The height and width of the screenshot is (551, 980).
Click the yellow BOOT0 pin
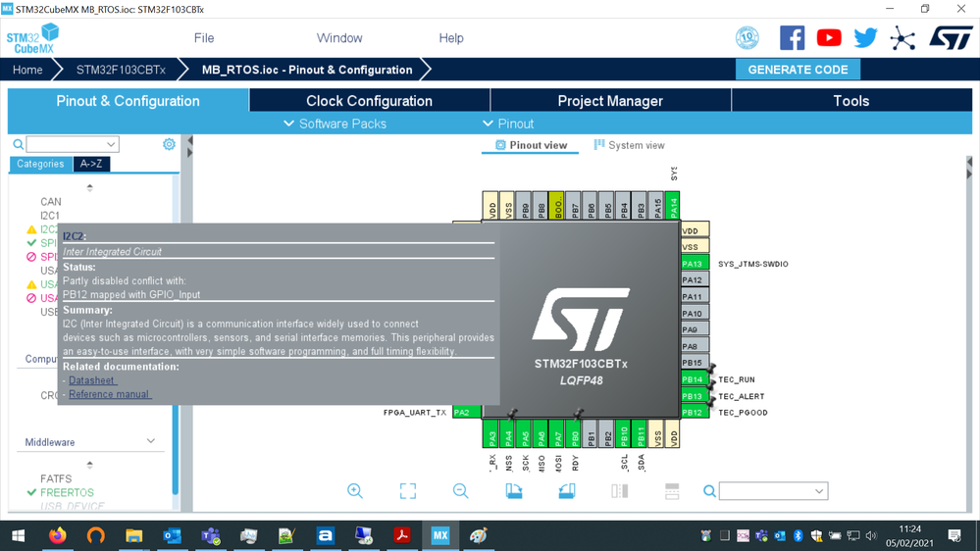(556, 205)
